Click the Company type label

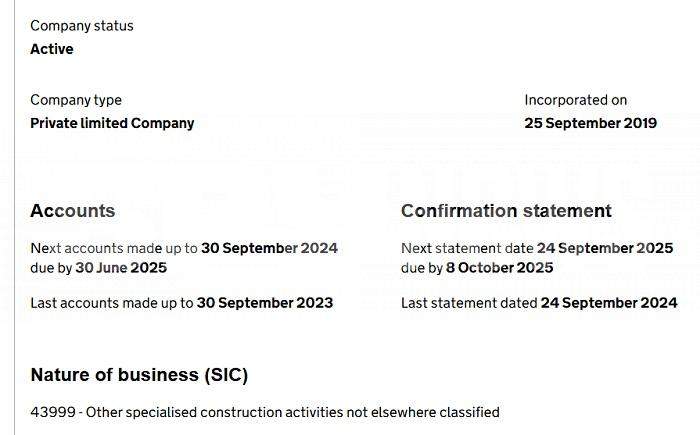(76, 100)
